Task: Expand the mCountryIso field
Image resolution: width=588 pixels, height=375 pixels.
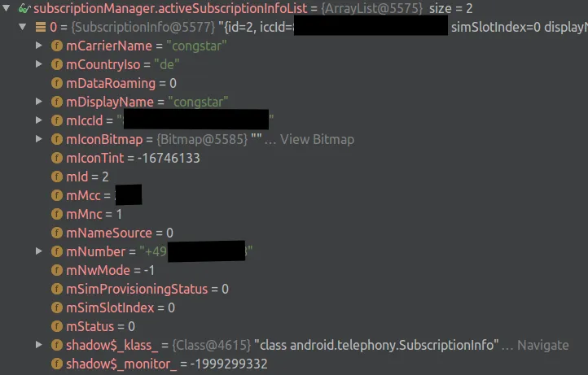Action: click(38, 64)
